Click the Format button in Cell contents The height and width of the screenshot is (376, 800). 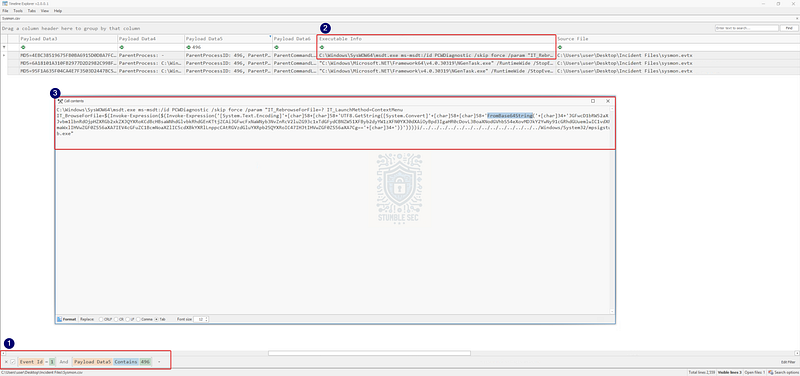[66, 319]
